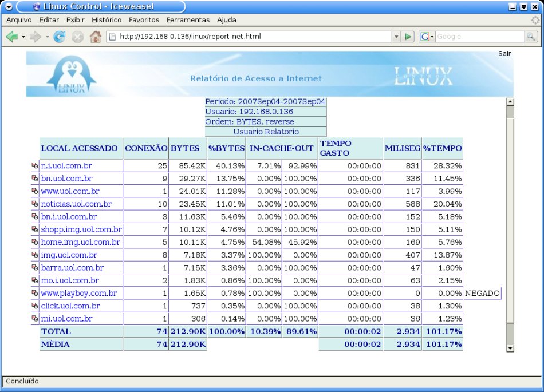Open the n.i.uol.com.br link
Viewport: 544px width, 392px height.
66,166
